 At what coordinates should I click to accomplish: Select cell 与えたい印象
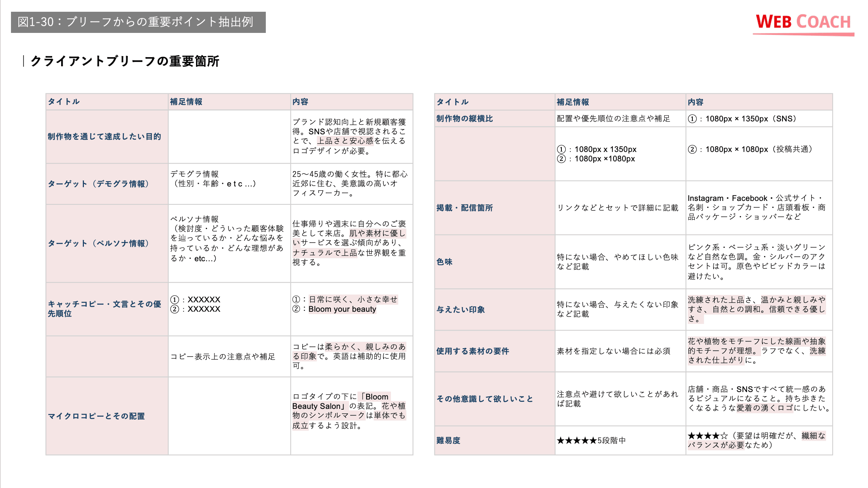click(495, 310)
